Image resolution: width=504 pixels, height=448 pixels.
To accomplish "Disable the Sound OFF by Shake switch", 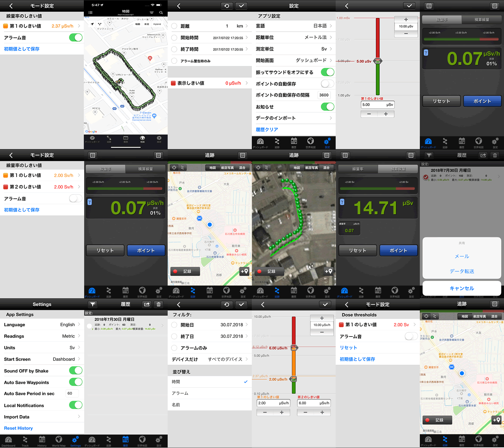I will click(76, 371).
